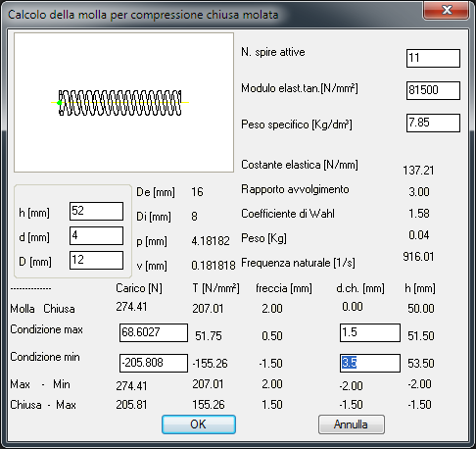476x449 pixels.
Task: Click the Coefficiente di Wahl label
Action: (x=288, y=214)
